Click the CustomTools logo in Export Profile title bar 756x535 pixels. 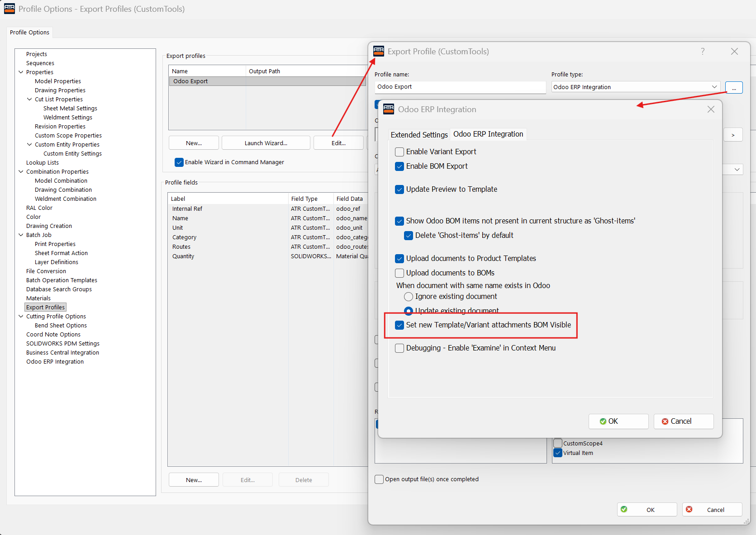[x=379, y=51]
